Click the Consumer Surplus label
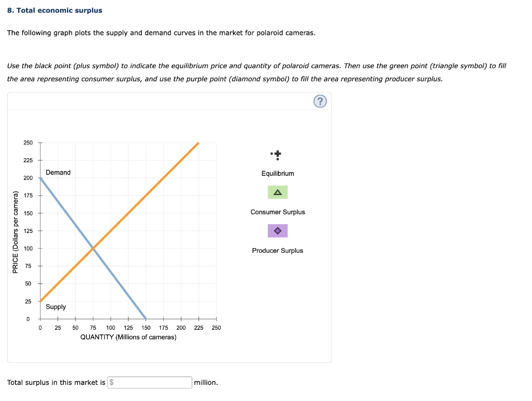This screenshot has height=401, width=532. click(x=277, y=212)
